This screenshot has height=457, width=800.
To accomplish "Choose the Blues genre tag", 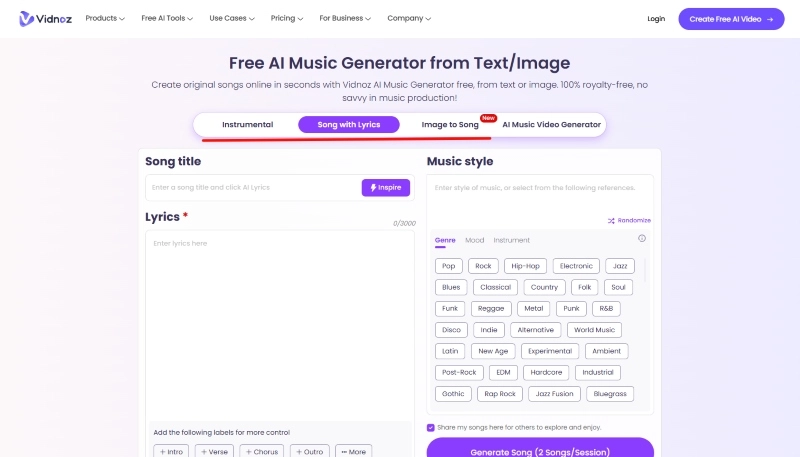I will 451,287.
